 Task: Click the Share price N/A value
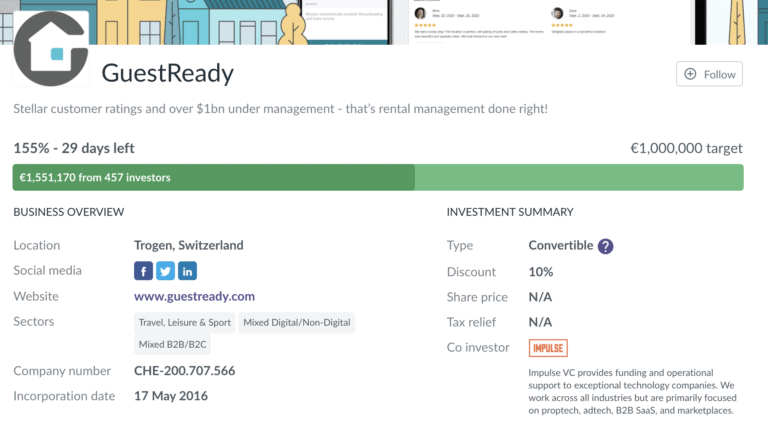[x=540, y=297]
